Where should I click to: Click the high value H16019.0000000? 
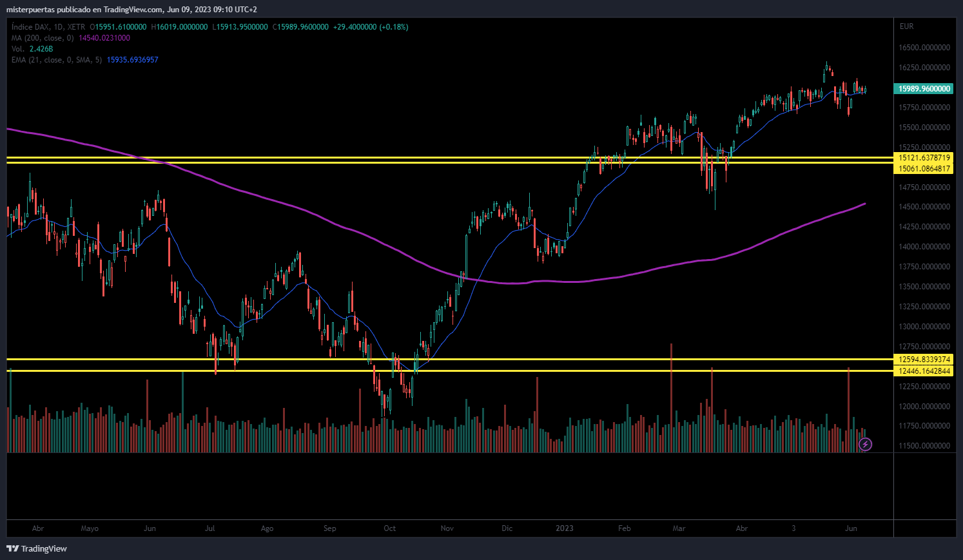tap(179, 27)
